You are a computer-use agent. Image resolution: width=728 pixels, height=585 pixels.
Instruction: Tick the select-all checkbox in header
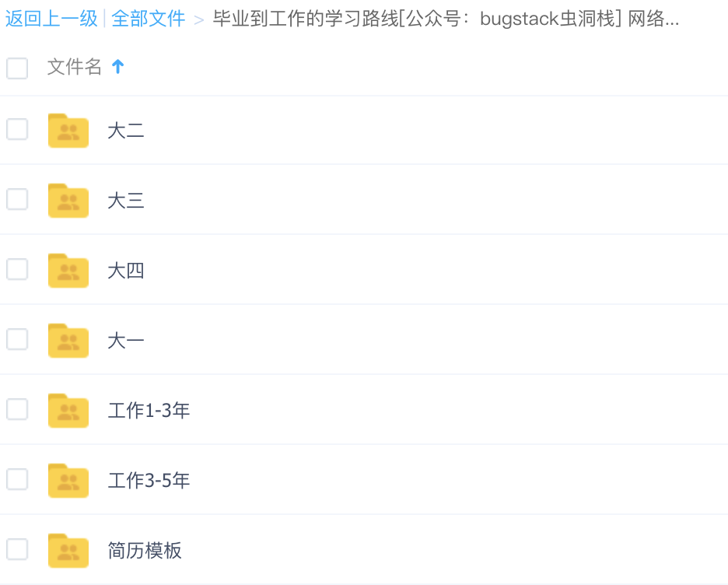[17, 68]
